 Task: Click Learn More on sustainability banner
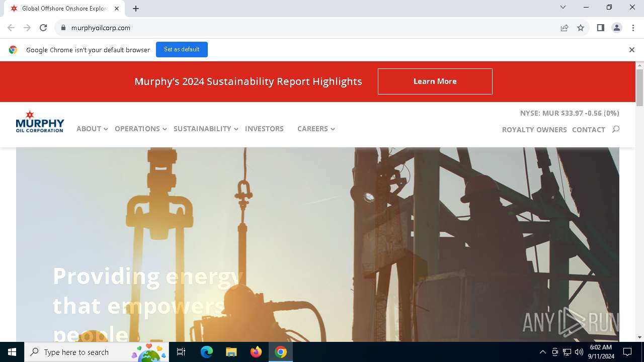tap(435, 81)
